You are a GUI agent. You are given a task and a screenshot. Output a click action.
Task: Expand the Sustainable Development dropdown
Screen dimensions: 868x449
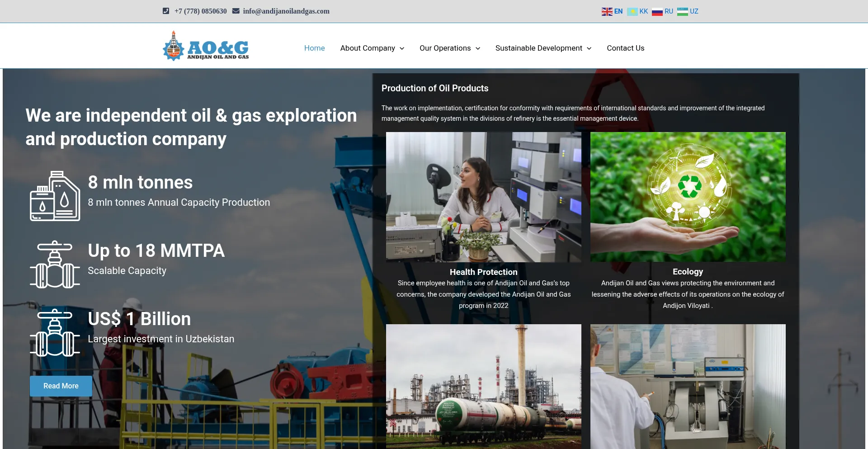(542, 48)
